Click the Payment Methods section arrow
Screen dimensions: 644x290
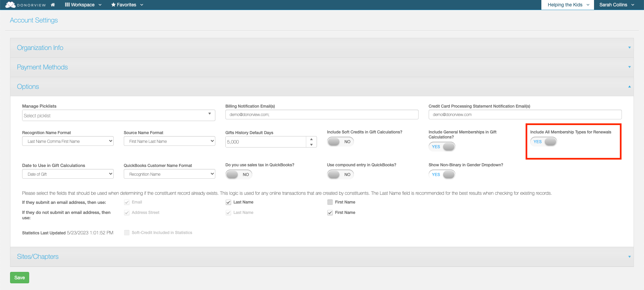(x=630, y=67)
